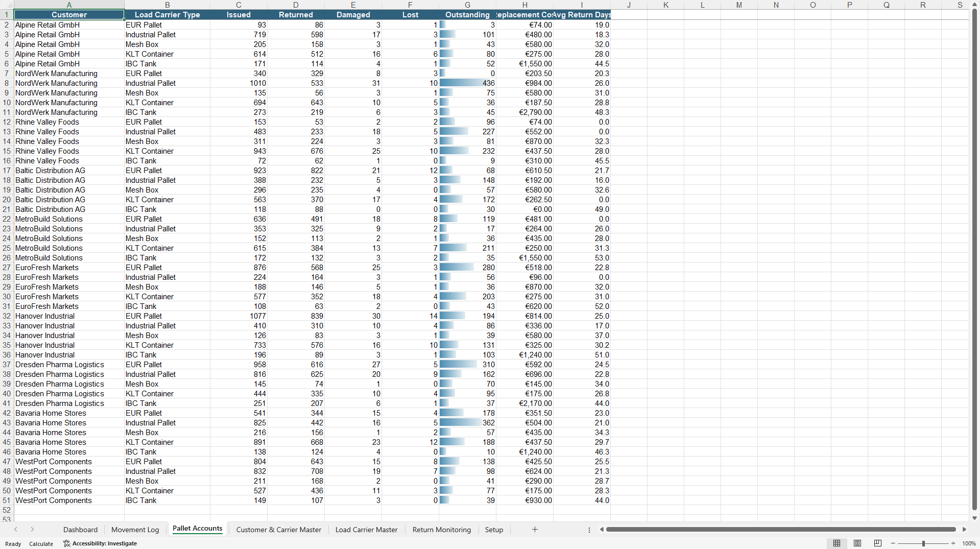Click vertical scrollbar down arrow

[x=974, y=518]
